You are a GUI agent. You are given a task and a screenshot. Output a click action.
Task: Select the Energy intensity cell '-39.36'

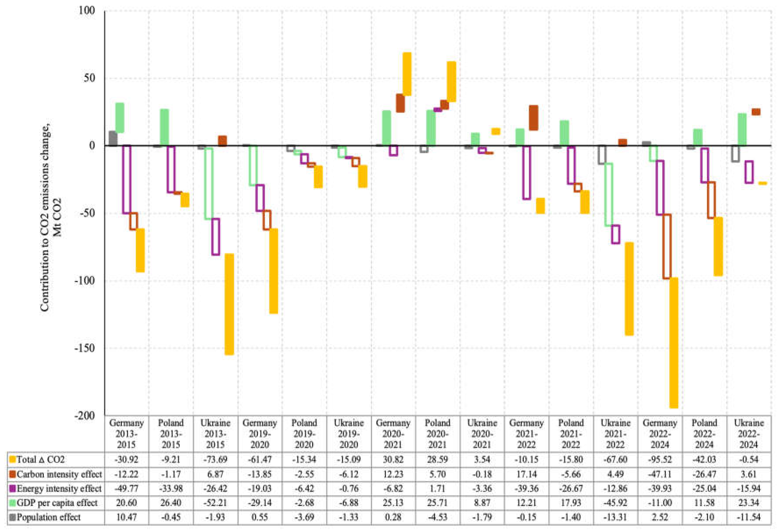pos(526,488)
